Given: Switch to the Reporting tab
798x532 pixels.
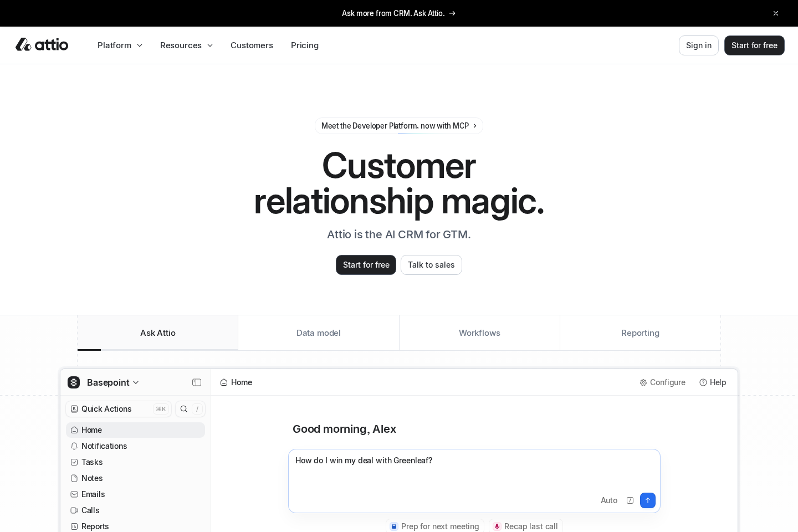Looking at the screenshot, I should [640, 333].
